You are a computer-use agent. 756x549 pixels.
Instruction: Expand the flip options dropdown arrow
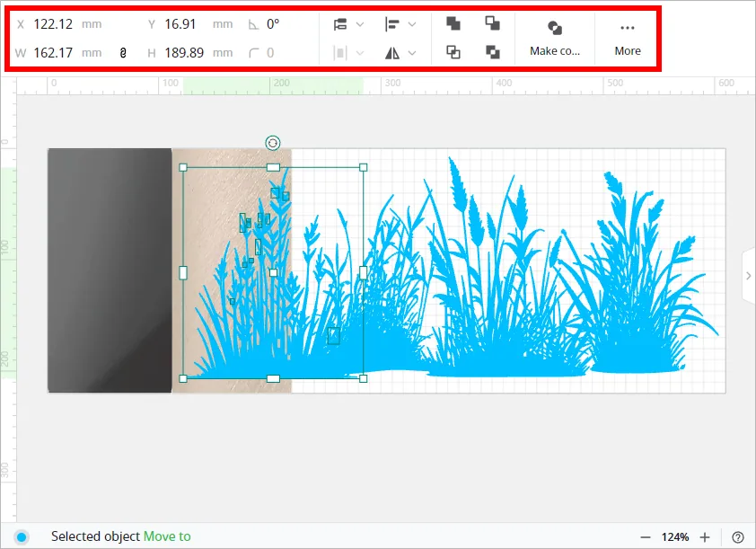pos(412,53)
